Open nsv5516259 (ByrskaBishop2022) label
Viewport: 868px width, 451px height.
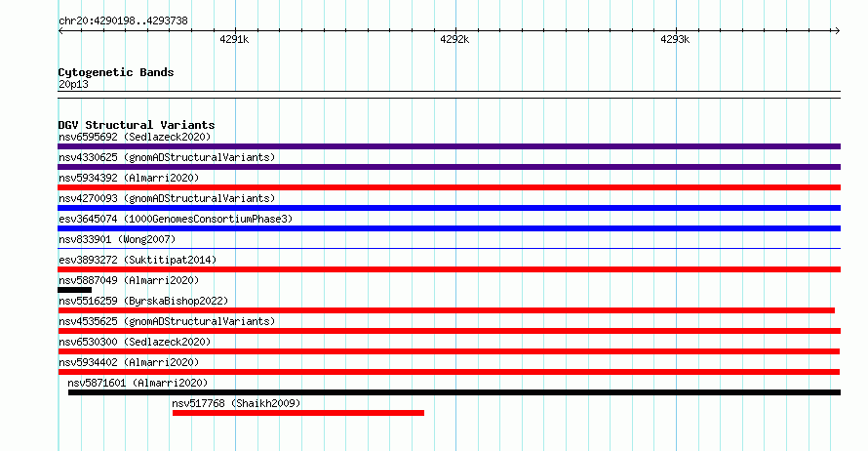143,301
